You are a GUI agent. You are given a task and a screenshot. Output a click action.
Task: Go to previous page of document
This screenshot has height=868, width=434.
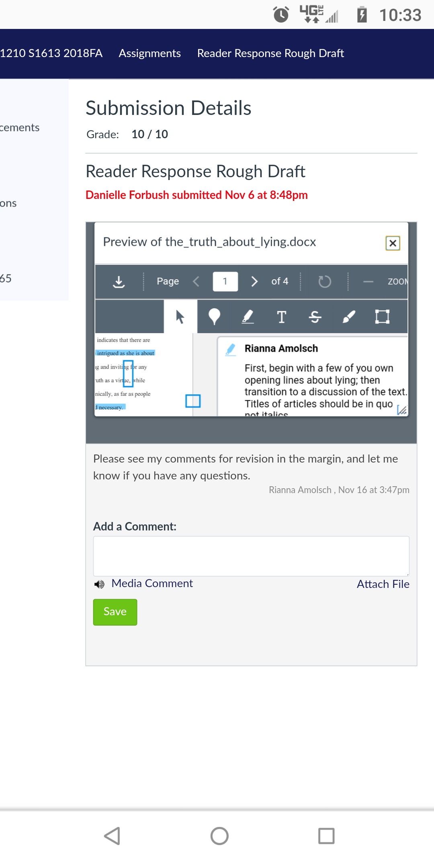click(x=196, y=281)
